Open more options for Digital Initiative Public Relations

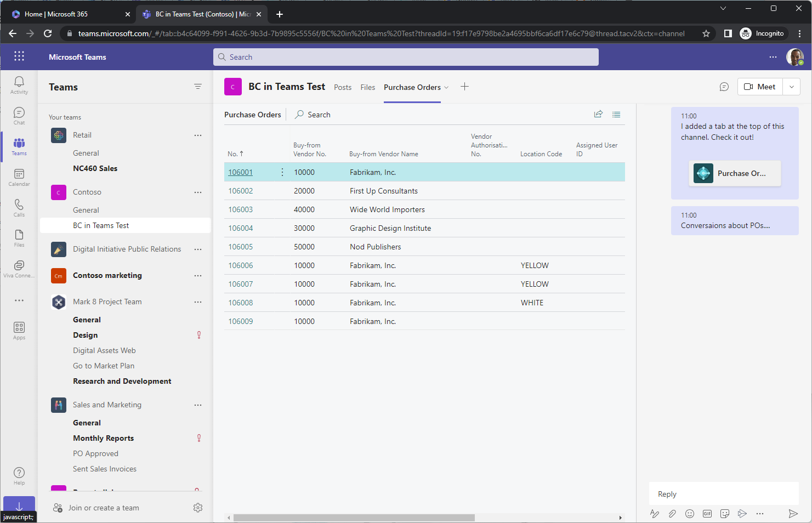point(198,249)
